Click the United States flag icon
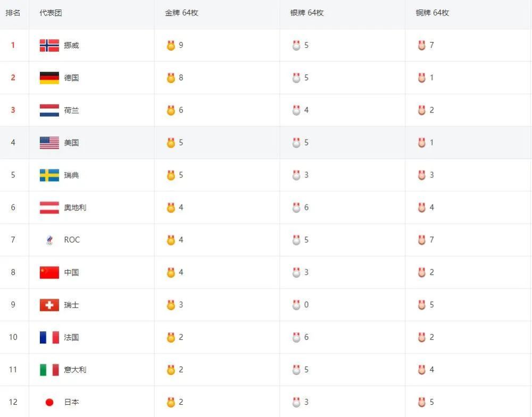Viewport: 532px width, 417px height. 49,143
